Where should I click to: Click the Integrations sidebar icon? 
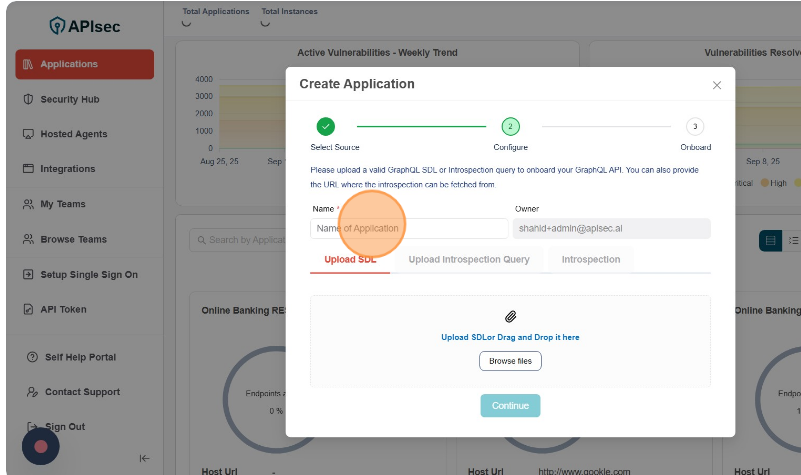(x=28, y=169)
